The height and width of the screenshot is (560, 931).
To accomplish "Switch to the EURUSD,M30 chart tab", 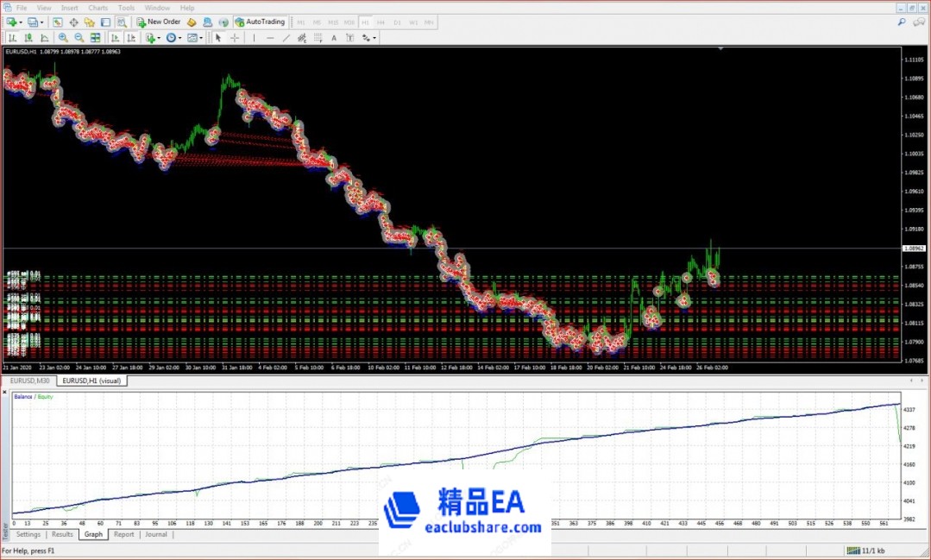I will coord(28,381).
